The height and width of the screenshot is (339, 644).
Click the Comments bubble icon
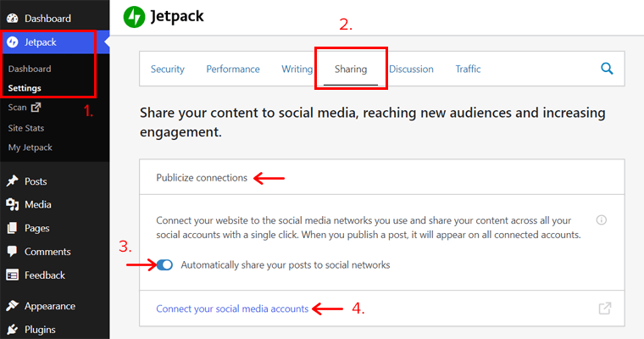pyautogui.click(x=13, y=252)
